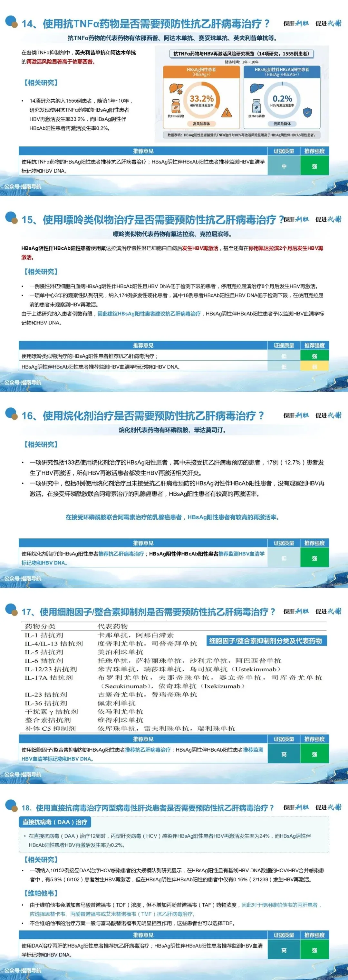Click the '数据表明' footnote under the chart
The height and width of the screenshot is (980, 348).
[241, 135]
